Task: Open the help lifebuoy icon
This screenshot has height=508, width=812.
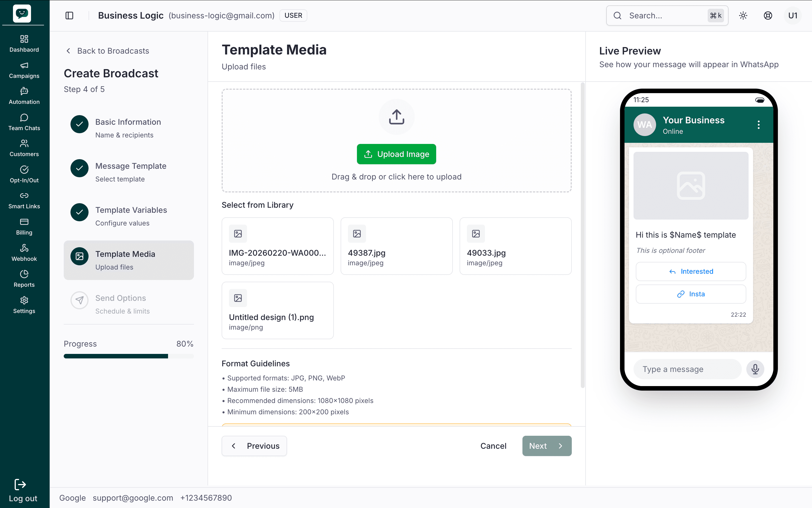Action: pos(768,16)
